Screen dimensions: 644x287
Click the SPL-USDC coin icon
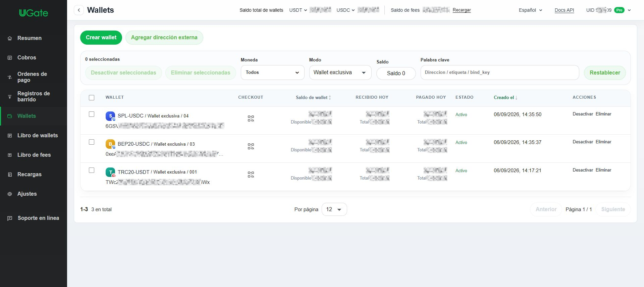coord(110,116)
